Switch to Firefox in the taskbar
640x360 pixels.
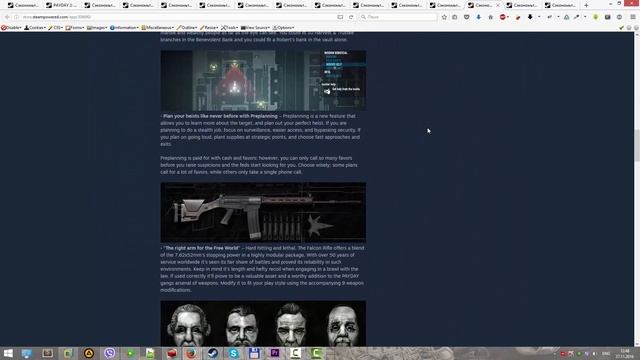(191, 353)
